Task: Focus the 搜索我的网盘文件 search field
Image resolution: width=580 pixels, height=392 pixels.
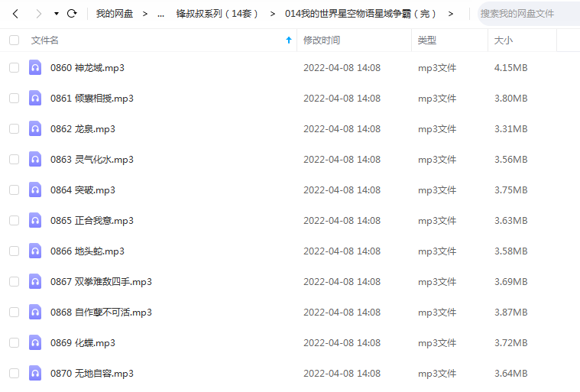Action: tap(529, 14)
